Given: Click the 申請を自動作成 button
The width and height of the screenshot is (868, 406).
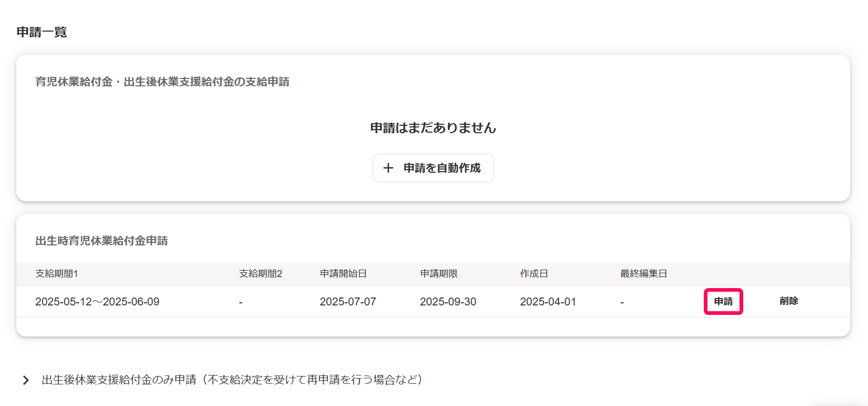Looking at the screenshot, I should coord(433,168).
